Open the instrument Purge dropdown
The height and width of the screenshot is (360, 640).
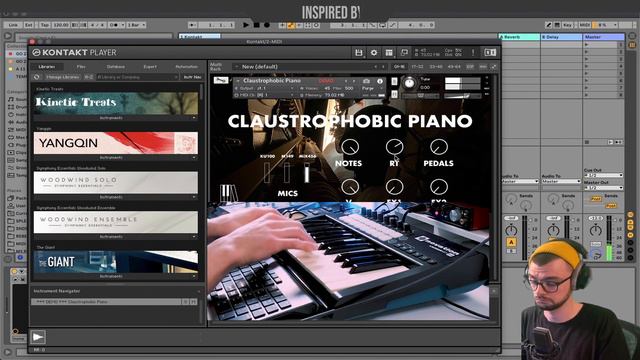(x=371, y=88)
